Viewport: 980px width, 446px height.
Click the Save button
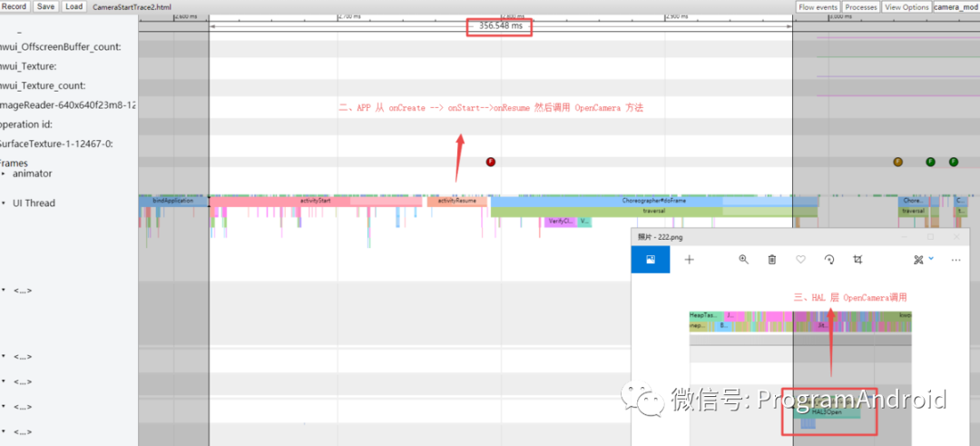[45, 6]
